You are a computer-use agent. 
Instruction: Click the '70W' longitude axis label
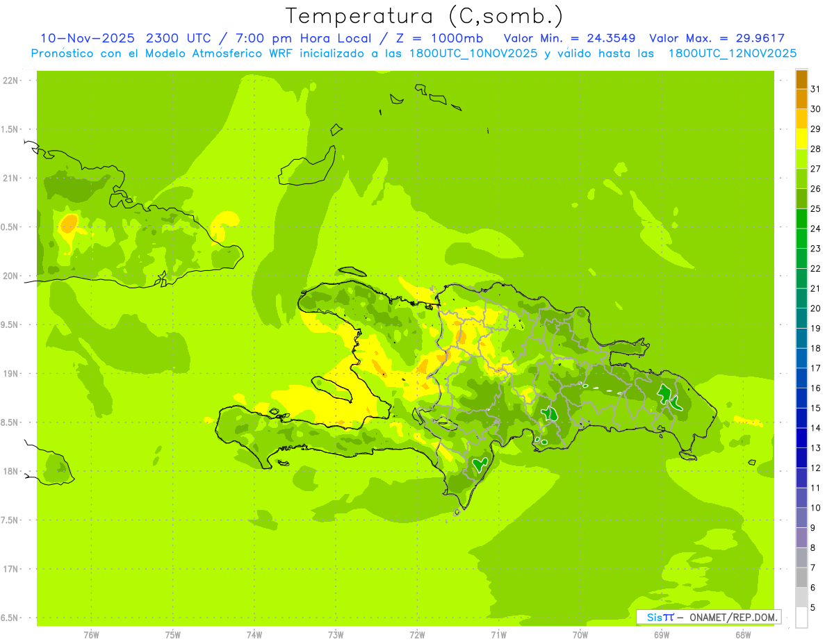pos(580,634)
